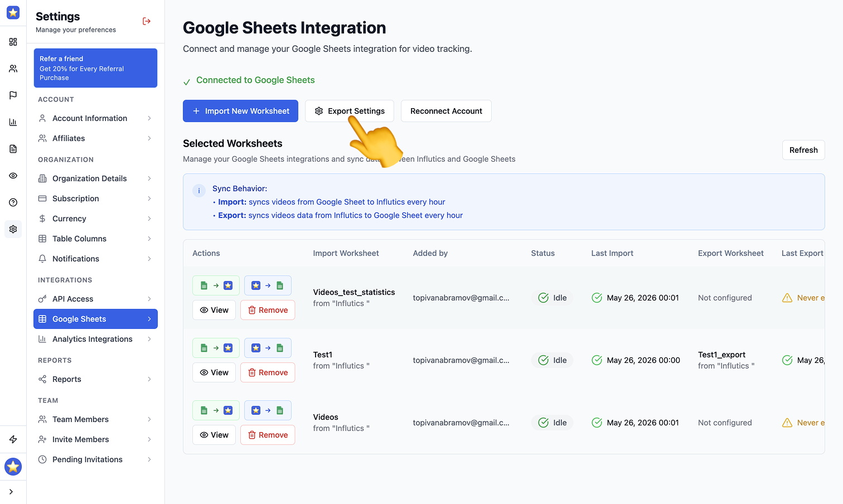This screenshot has height=504, width=843.
Task: Click the lightning bolt icon in left rail
Action: (13, 439)
